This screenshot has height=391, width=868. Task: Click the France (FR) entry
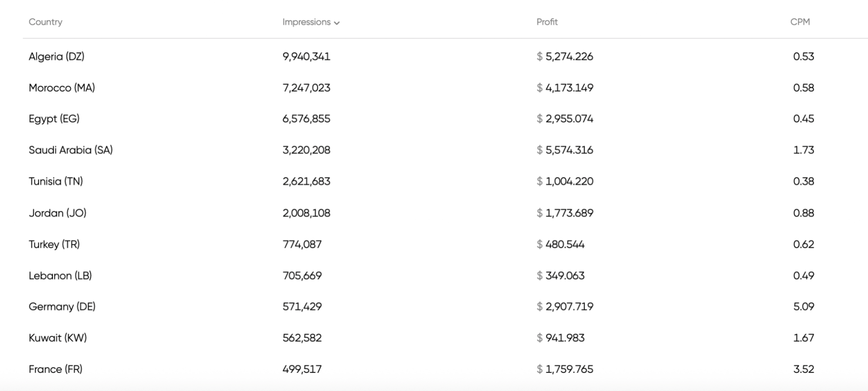pos(56,369)
